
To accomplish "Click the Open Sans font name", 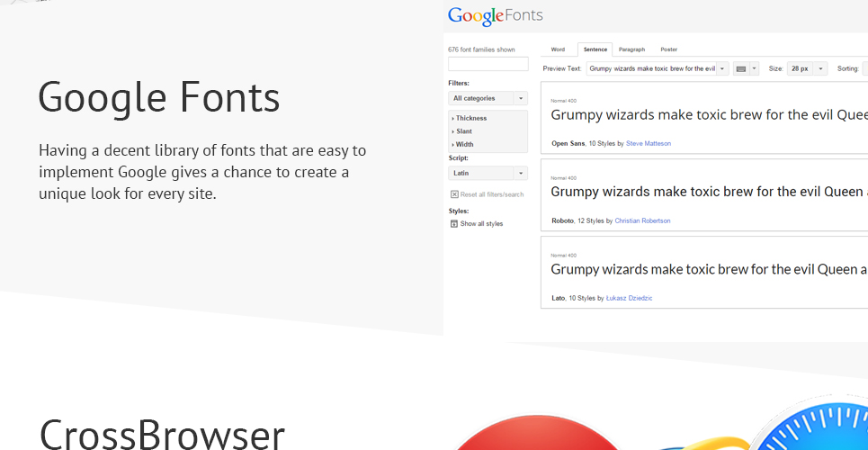I will pyautogui.click(x=568, y=143).
